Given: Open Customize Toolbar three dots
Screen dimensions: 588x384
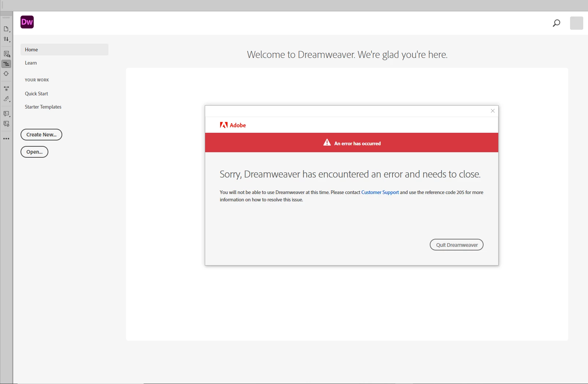Looking at the screenshot, I should tap(6, 139).
